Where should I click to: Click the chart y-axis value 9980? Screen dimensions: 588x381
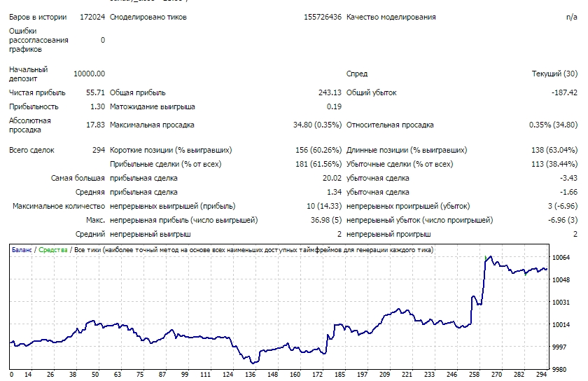(x=559, y=370)
